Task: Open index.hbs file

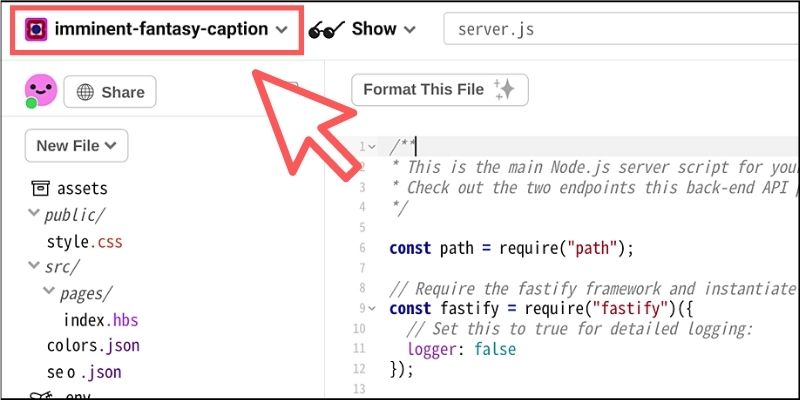Action: click(x=101, y=320)
